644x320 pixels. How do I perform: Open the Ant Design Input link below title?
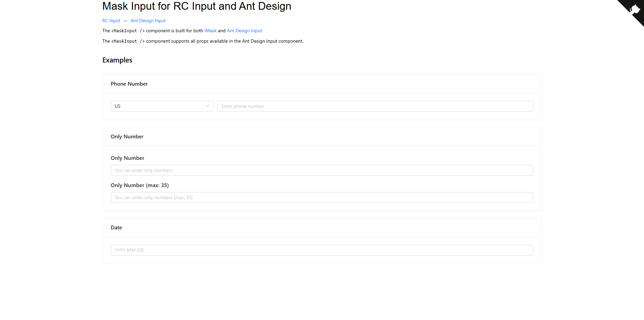[148, 20]
